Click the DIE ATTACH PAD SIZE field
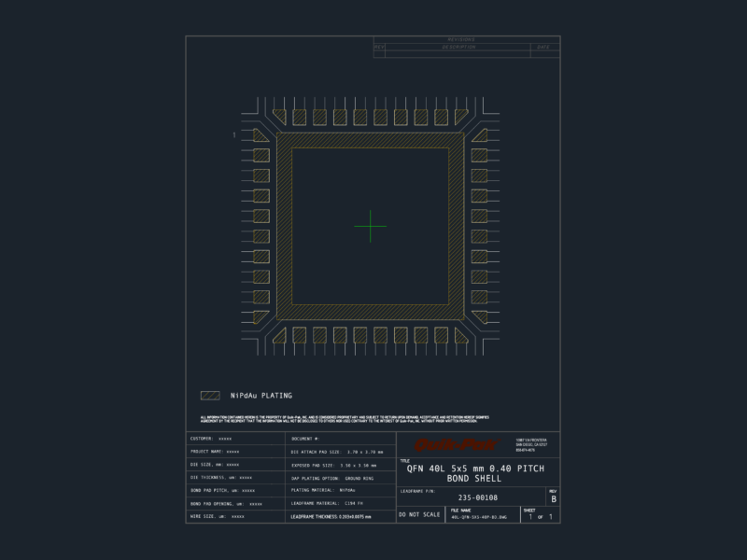 click(x=341, y=452)
